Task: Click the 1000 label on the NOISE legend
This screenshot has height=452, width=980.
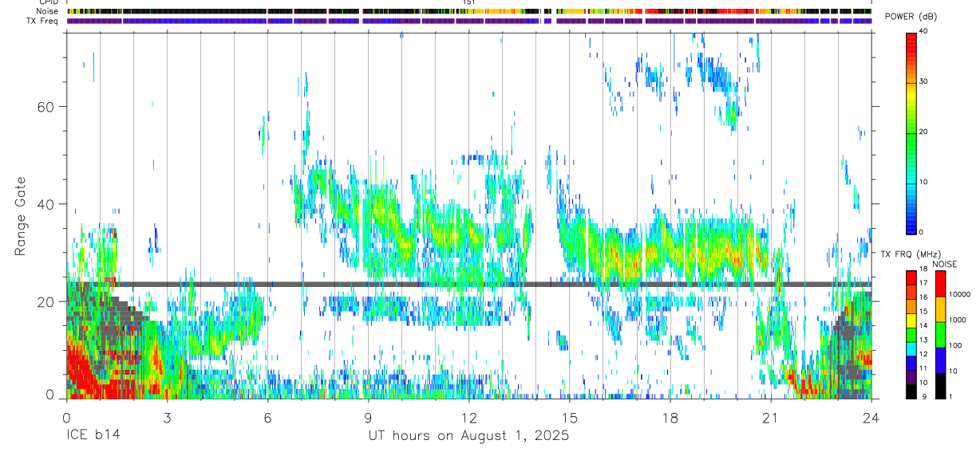Action: pos(956,320)
